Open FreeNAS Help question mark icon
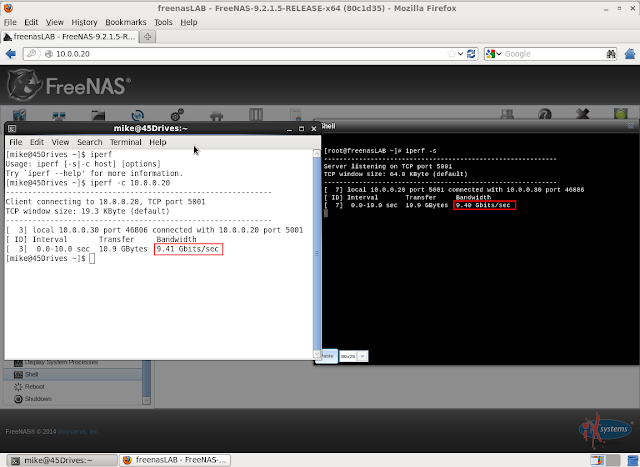This screenshot has width=640, height=467. coord(544,115)
